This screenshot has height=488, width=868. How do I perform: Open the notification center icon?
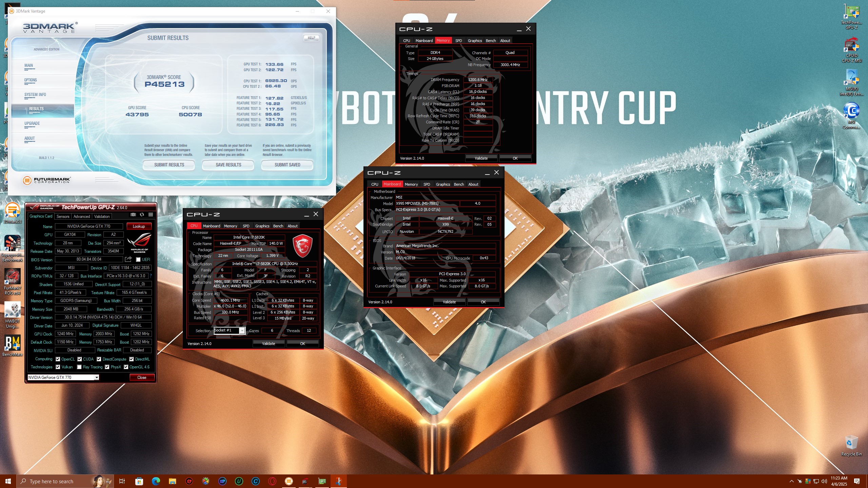click(x=857, y=481)
